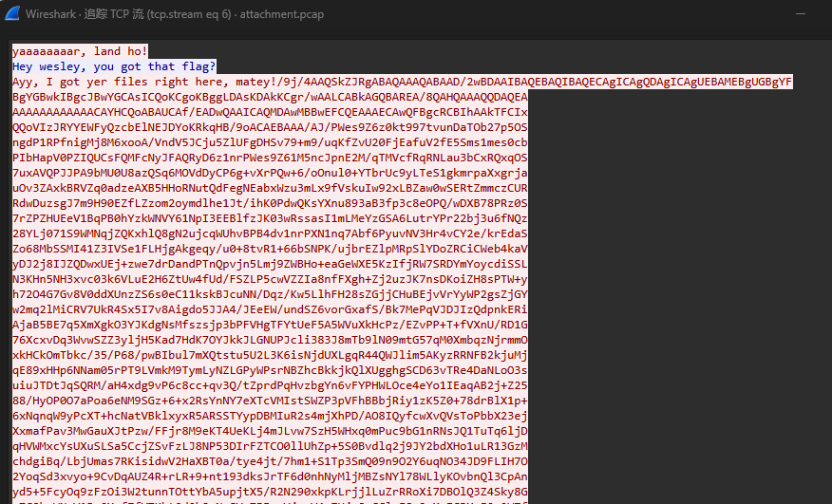
Task: Click the line starting "RdwDuzsgJ7m9H90EZfLZzom2"
Action: pyautogui.click(x=270, y=203)
